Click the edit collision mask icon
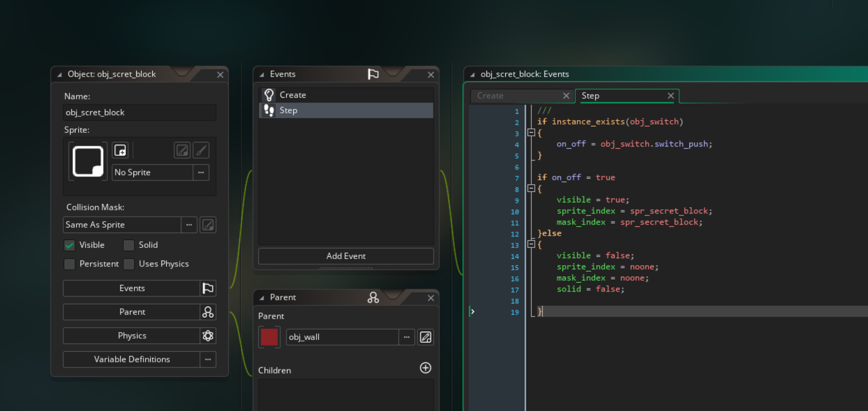Screen dimensions: 868x411 point(208,225)
